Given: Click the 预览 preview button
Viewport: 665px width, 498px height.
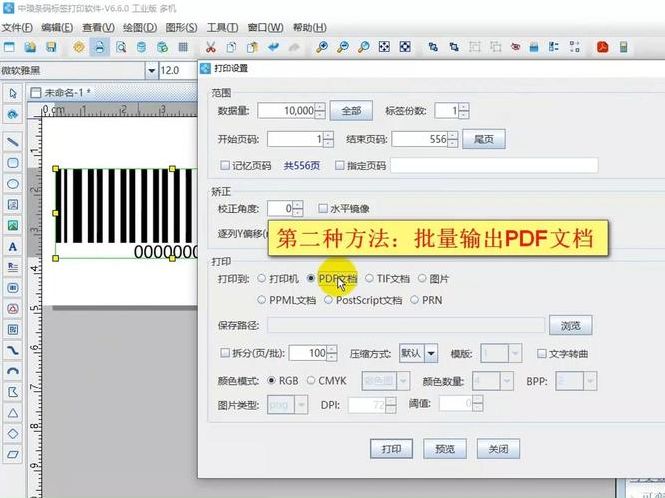Looking at the screenshot, I should pyautogui.click(x=445, y=448).
